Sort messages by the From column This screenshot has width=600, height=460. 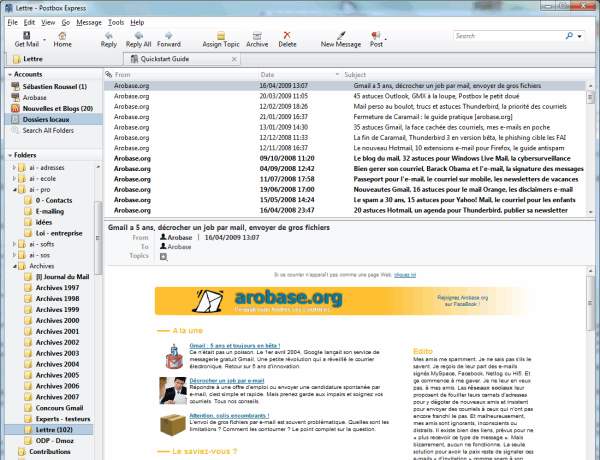click(186, 74)
